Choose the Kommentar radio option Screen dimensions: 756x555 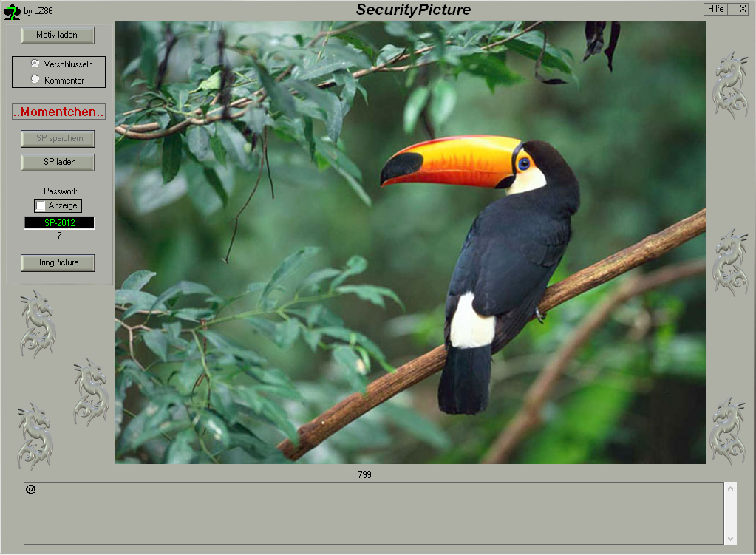click(x=35, y=80)
